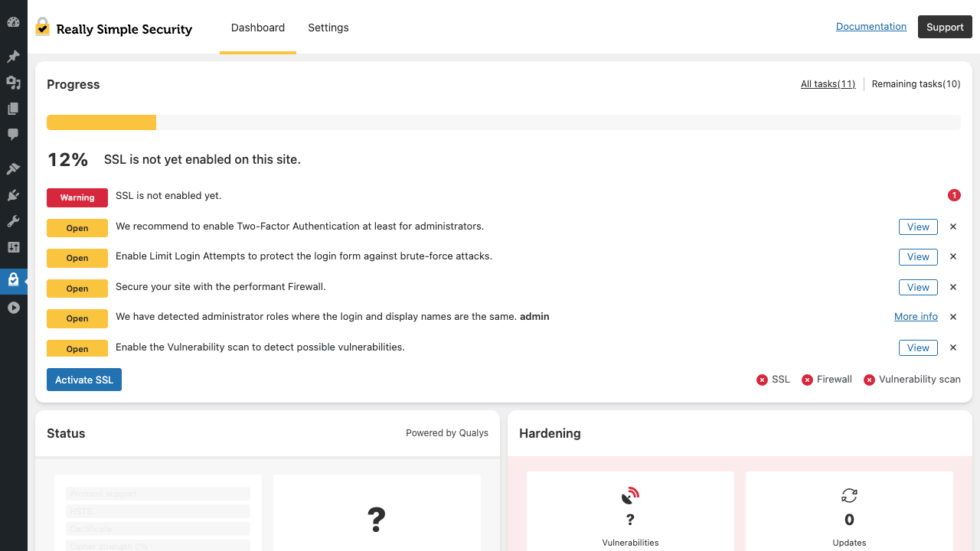The height and width of the screenshot is (551, 980).
Task: Open Appearance via the paintbrush sidebar icon
Action: tap(13, 169)
